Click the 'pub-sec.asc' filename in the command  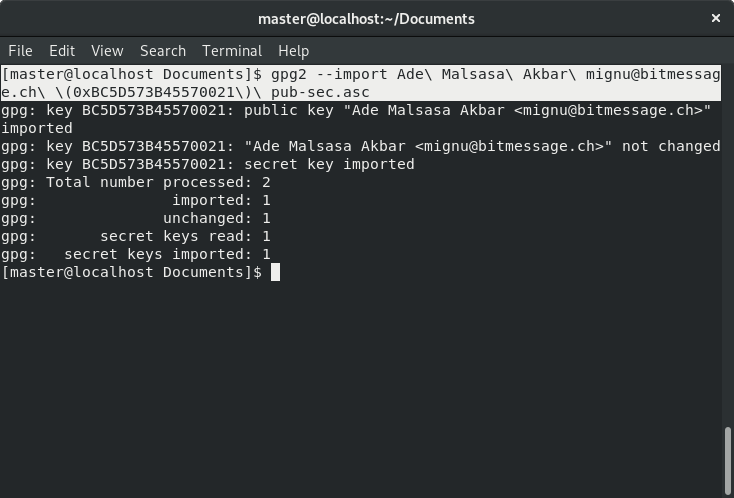coord(320,92)
